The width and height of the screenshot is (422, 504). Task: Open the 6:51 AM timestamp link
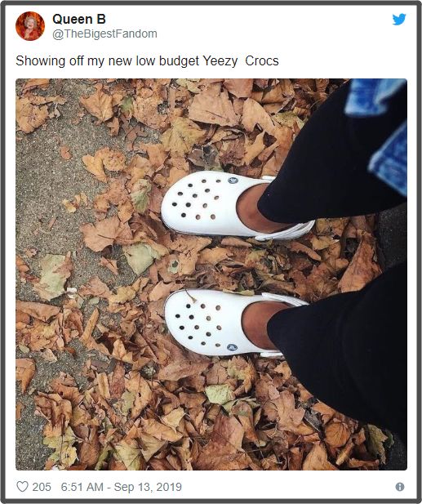tap(82, 487)
